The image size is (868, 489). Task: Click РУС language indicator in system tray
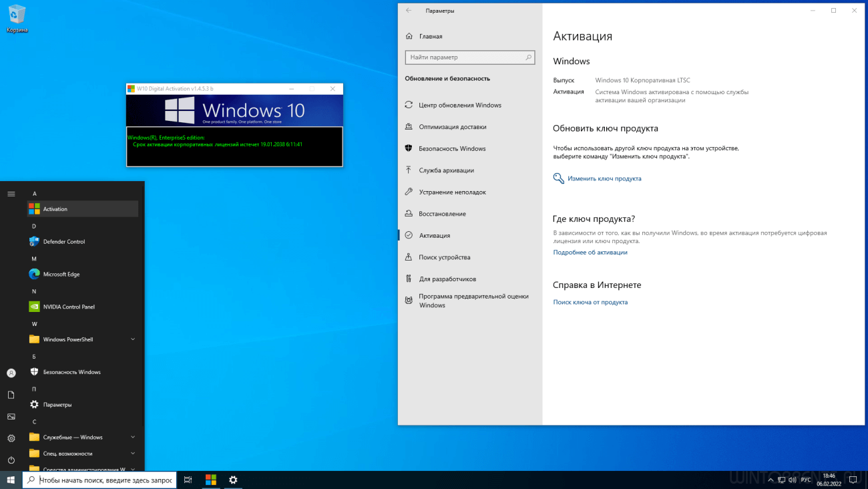coord(806,480)
